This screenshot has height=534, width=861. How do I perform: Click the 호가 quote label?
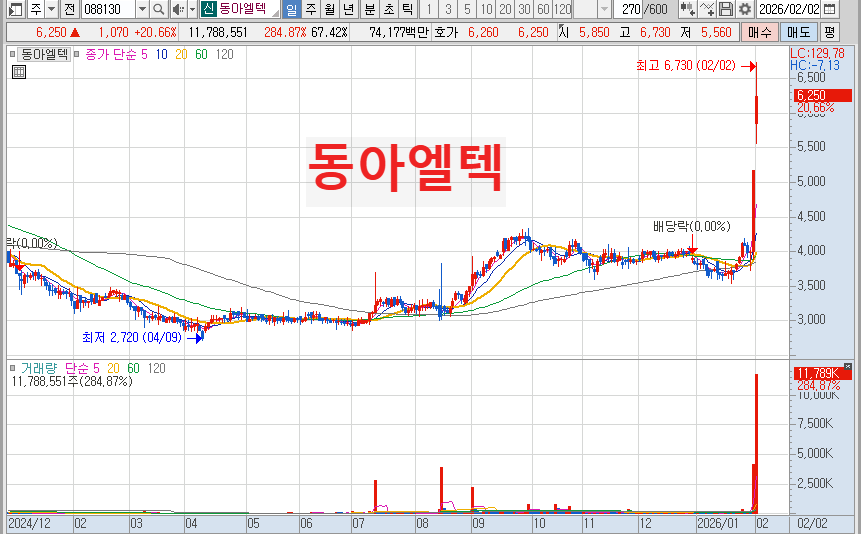coord(446,32)
